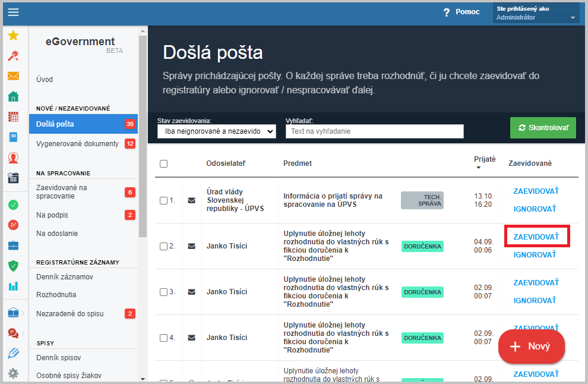588x384 pixels.
Task: Click the red grid table icon
Action: 13,117
